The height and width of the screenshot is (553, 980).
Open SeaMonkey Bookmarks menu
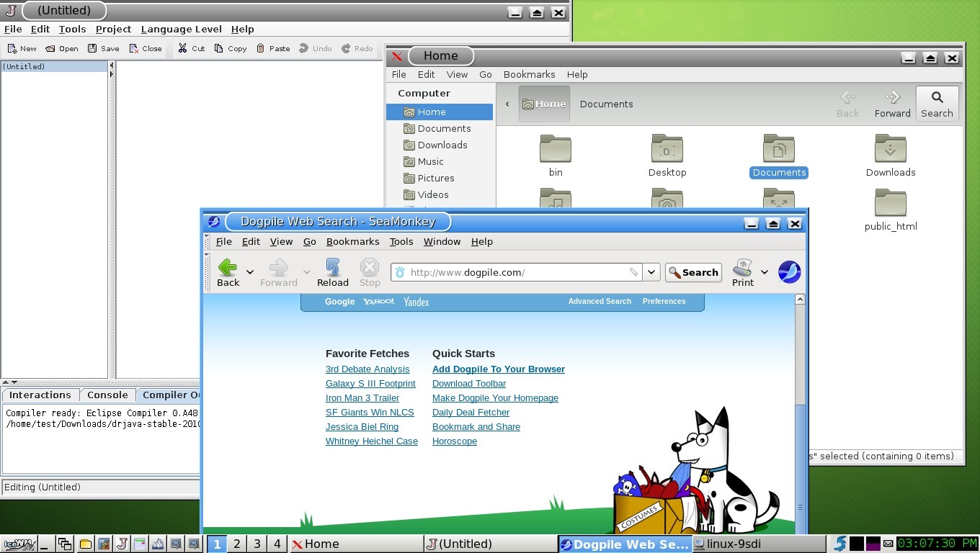coord(352,241)
